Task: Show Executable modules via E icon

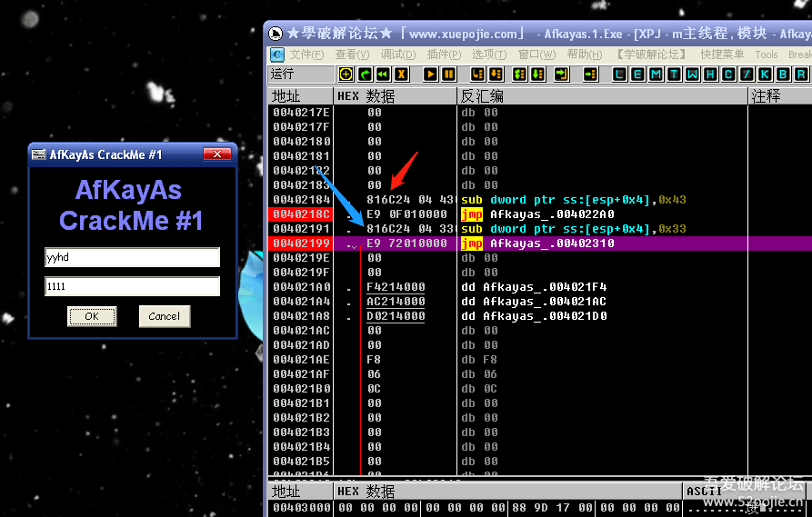Action: (x=638, y=75)
